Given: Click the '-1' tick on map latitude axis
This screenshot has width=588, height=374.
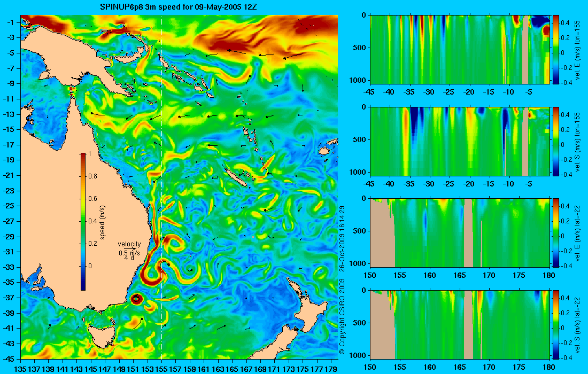Looking at the screenshot, I should click(x=11, y=22).
